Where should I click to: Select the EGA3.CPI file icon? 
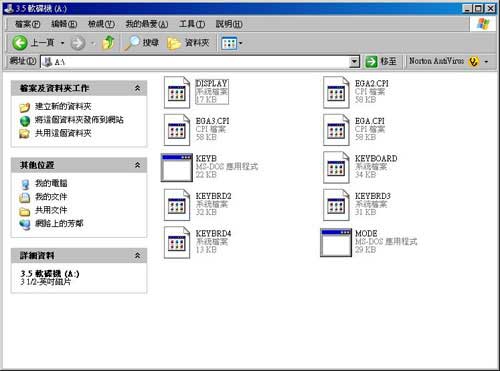click(177, 130)
